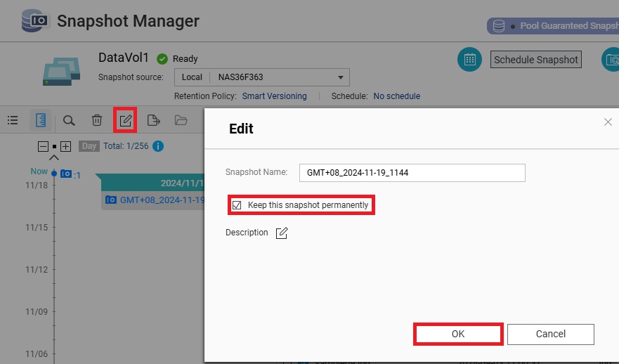
Task: Click the up chevron above the timeline
Action: tap(54, 158)
